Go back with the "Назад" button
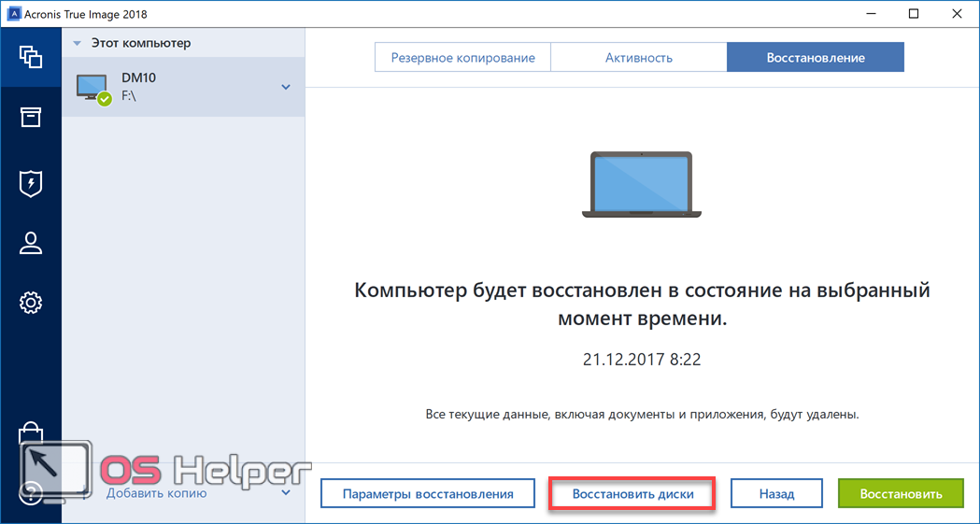This screenshot has width=980, height=524. pyautogui.click(x=775, y=493)
